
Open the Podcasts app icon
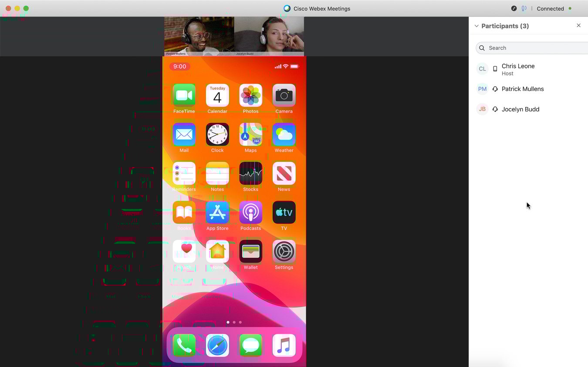pyautogui.click(x=250, y=212)
